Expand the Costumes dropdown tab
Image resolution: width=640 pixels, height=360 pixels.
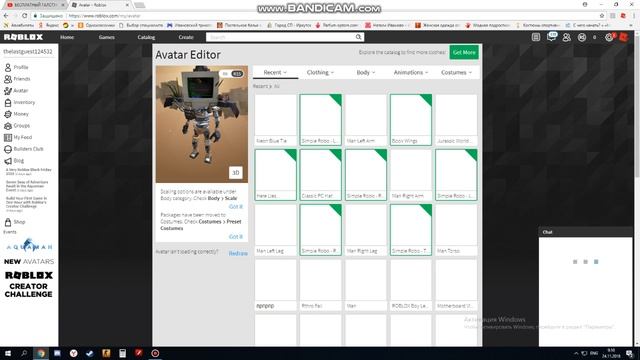point(456,72)
